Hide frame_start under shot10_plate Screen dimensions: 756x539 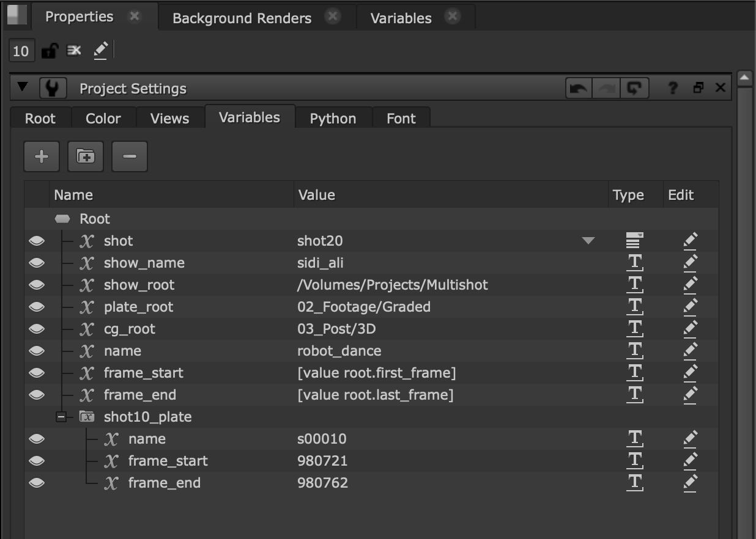coord(35,460)
